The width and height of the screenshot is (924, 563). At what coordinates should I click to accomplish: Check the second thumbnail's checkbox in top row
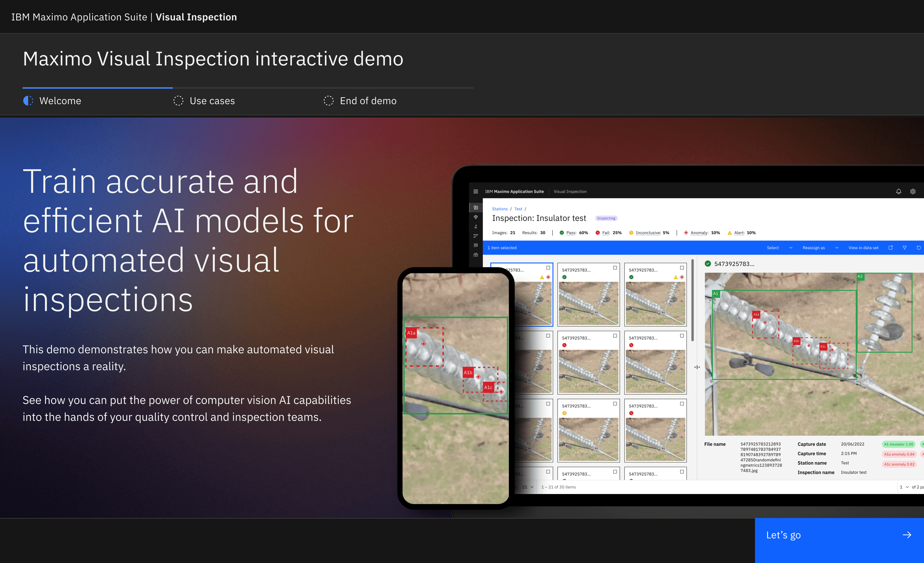coord(615,268)
